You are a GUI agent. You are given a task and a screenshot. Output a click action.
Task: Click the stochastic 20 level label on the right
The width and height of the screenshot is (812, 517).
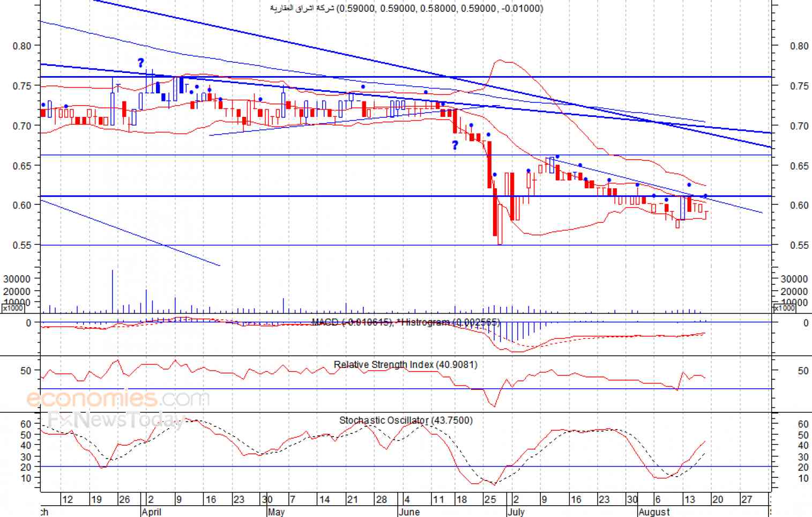click(803, 468)
